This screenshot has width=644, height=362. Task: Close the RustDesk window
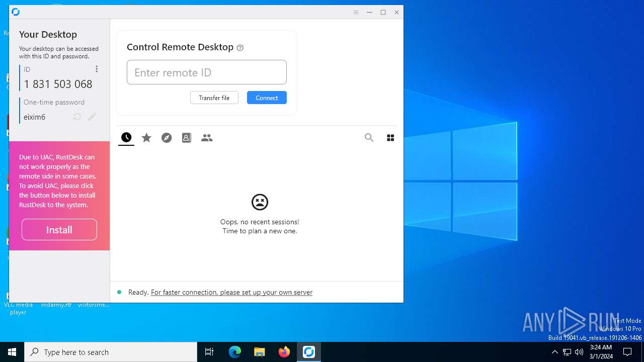coord(396,13)
